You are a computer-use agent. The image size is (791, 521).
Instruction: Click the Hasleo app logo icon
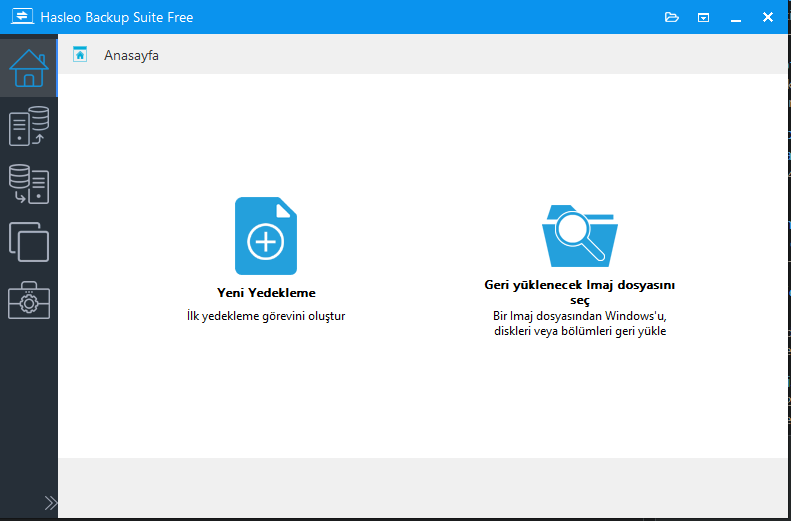[x=22, y=17]
